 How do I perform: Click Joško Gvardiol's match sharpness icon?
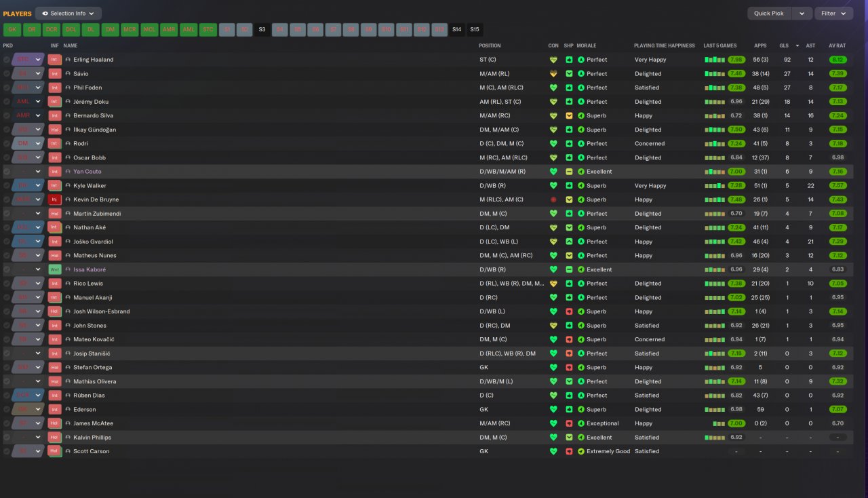pos(569,242)
